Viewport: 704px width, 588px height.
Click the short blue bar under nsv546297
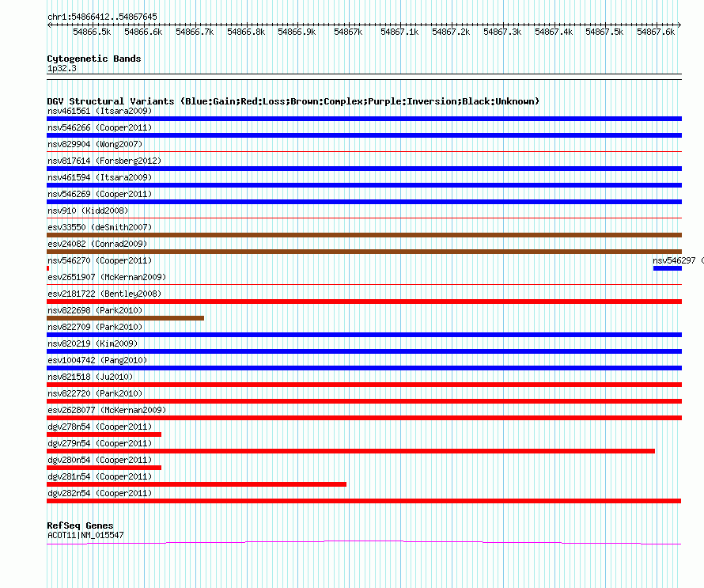click(x=667, y=268)
